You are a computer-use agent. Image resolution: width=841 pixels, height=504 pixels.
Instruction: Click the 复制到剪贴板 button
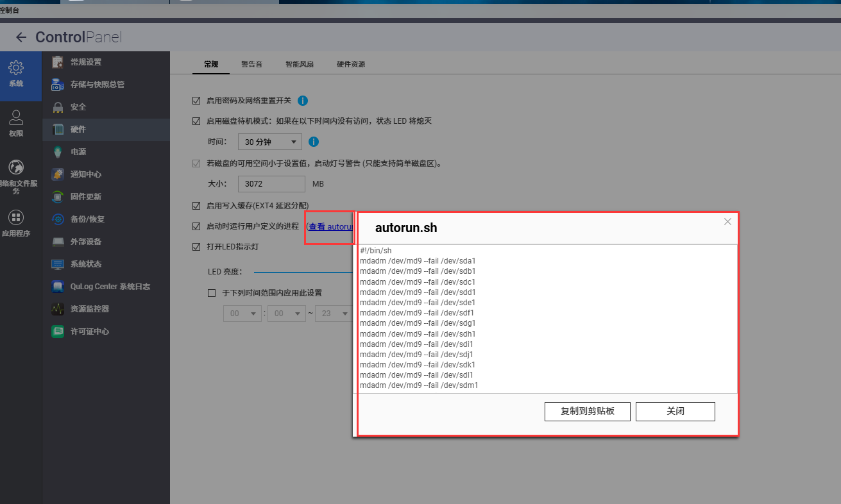pyautogui.click(x=587, y=411)
